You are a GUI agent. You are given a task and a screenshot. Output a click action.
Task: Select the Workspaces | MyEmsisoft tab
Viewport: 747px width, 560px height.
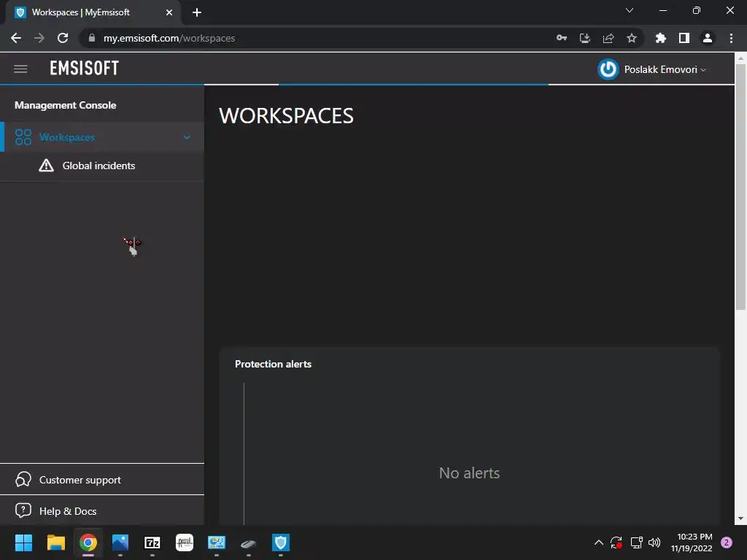(x=93, y=12)
